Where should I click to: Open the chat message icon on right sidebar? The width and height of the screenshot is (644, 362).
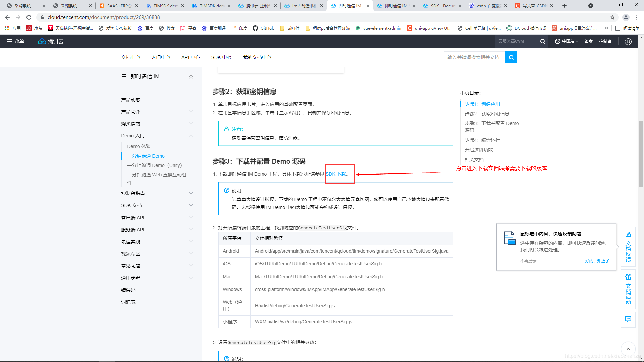(x=628, y=319)
